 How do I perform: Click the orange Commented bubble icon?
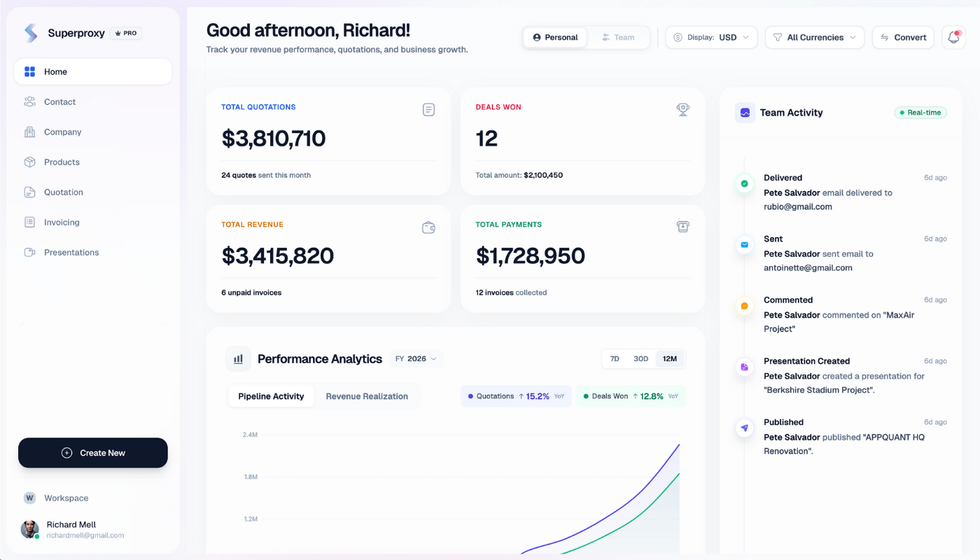[x=744, y=306]
